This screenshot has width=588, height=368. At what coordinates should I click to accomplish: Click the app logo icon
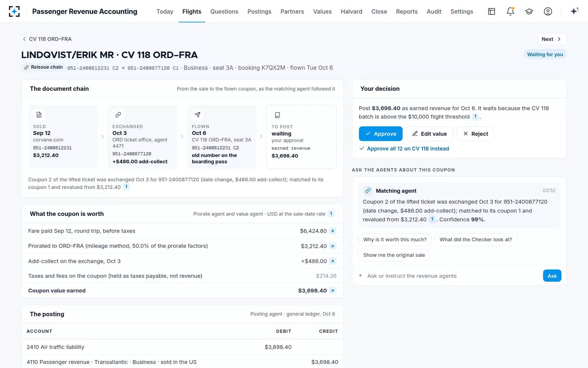pos(14,11)
